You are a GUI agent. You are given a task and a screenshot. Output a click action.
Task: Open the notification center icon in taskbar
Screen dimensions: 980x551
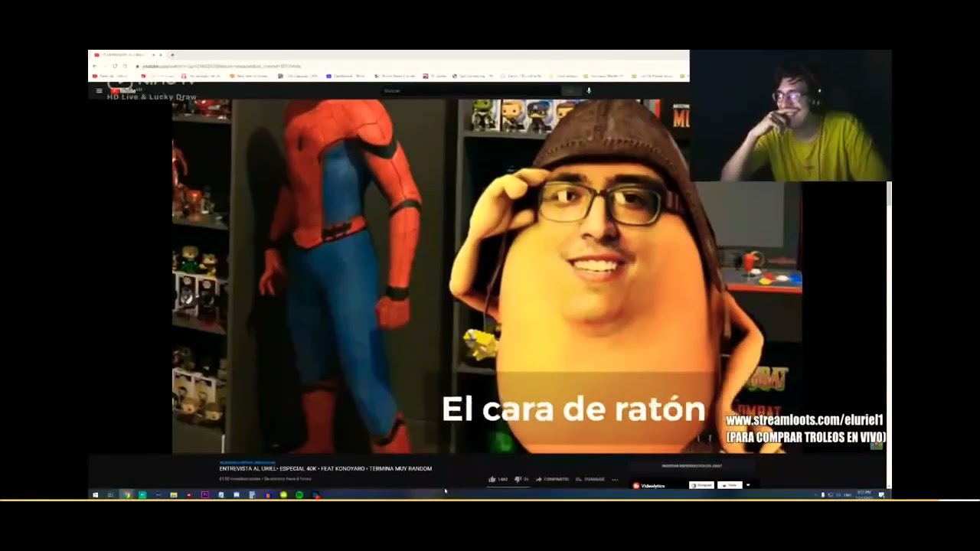[x=881, y=495]
